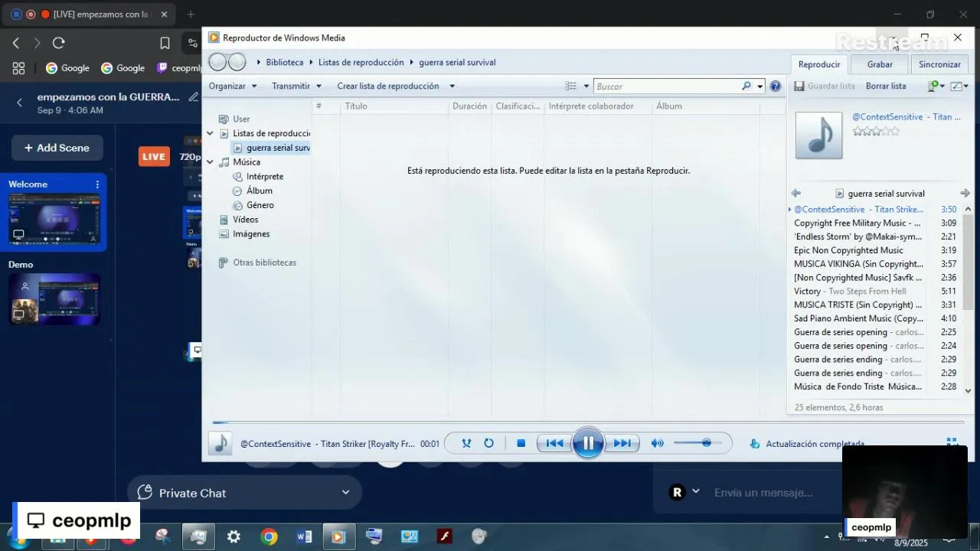The image size is (980, 551).
Task: Mute the player volume speaker icon
Action: 657,443
